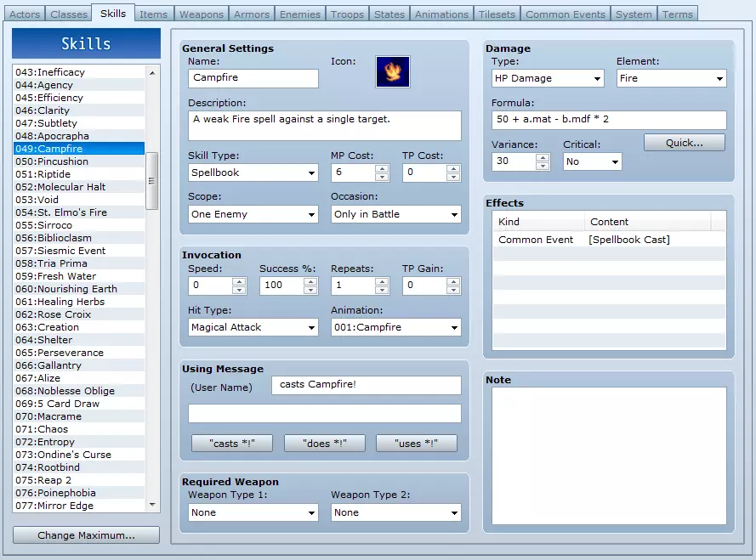This screenshot has height=560, width=756.
Task: Insert the "does *!" message template
Action: [325, 444]
